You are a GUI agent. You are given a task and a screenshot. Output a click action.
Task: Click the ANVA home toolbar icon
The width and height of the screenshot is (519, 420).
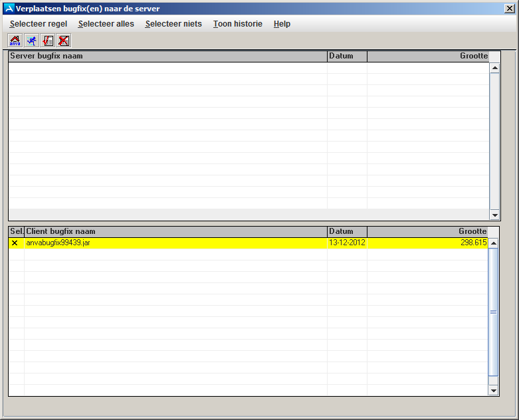(x=15, y=41)
